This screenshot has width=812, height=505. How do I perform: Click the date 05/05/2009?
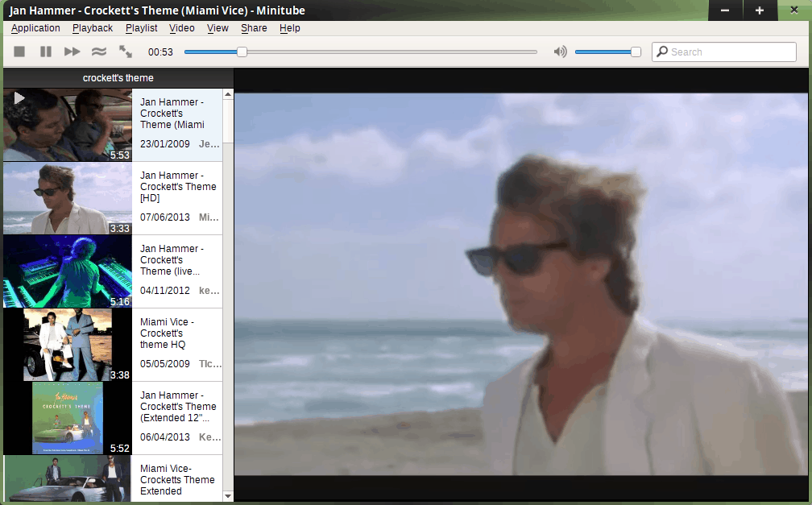[x=164, y=363]
